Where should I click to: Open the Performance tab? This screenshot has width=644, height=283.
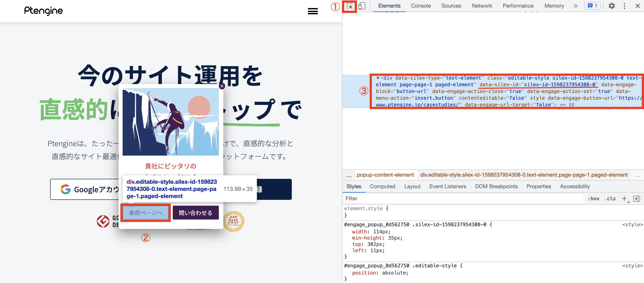pos(518,6)
